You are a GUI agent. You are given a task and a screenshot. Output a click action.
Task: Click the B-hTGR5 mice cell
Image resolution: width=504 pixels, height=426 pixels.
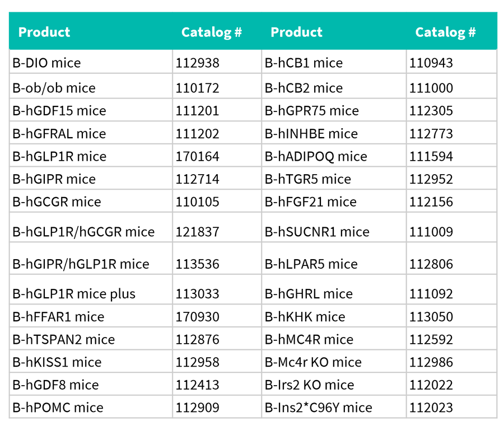coord(334,179)
